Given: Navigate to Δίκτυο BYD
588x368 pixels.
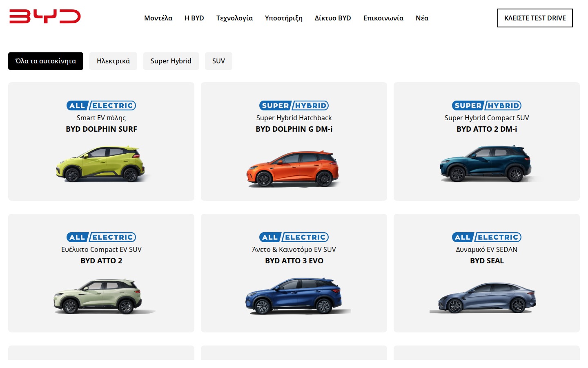Looking at the screenshot, I should 333,18.
